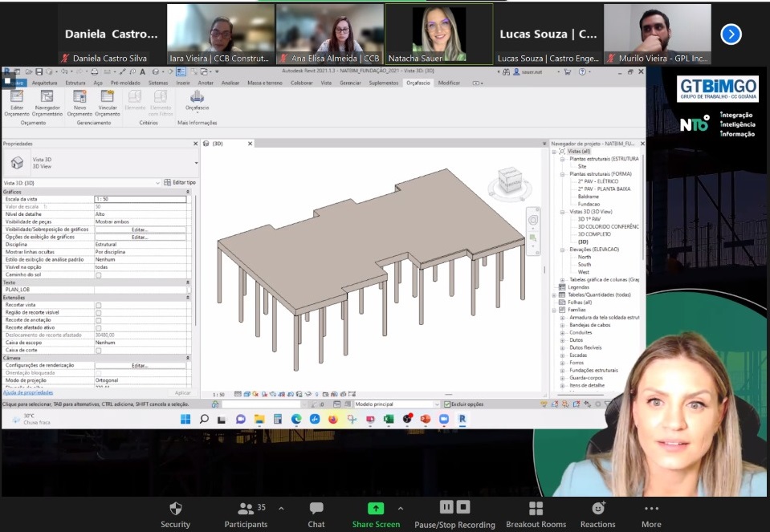Check the Recortar vista option
770x532 pixels.
pyautogui.click(x=99, y=305)
